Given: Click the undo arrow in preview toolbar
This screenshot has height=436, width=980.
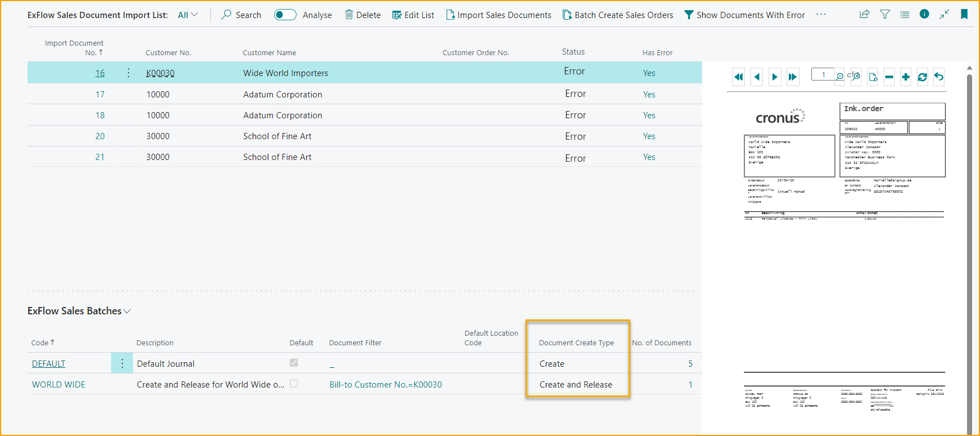Looking at the screenshot, I should pyautogui.click(x=939, y=77).
